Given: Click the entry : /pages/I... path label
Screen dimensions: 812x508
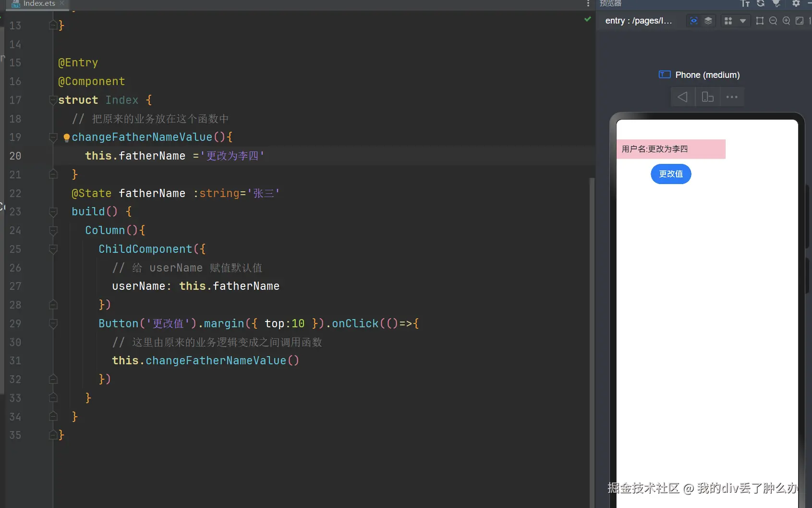Looking at the screenshot, I should (x=638, y=21).
